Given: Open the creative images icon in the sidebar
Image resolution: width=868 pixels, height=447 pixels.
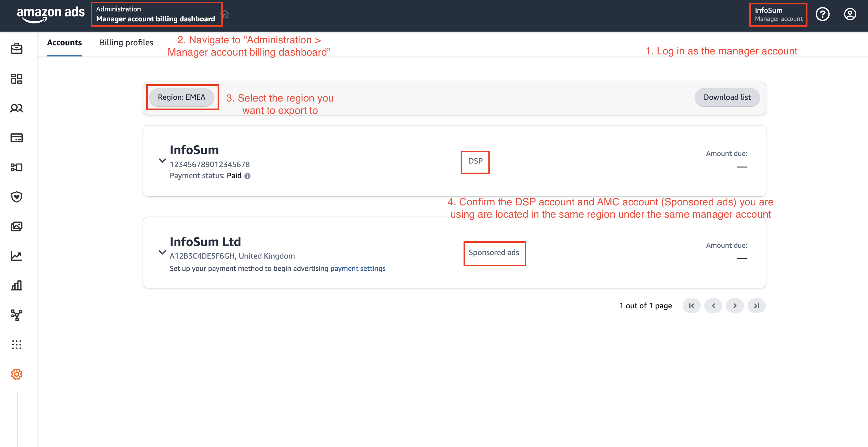Looking at the screenshot, I should 16,226.
